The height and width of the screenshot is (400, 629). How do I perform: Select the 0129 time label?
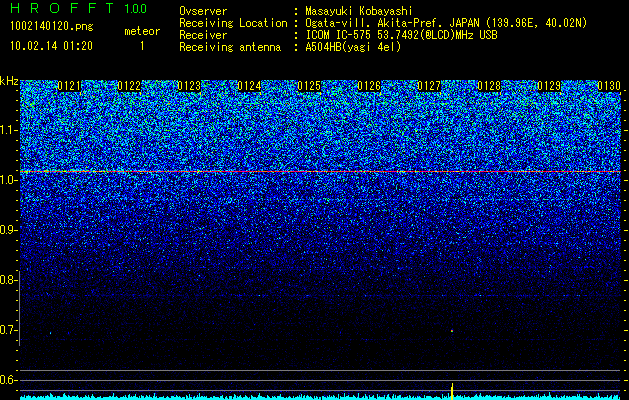[549, 86]
